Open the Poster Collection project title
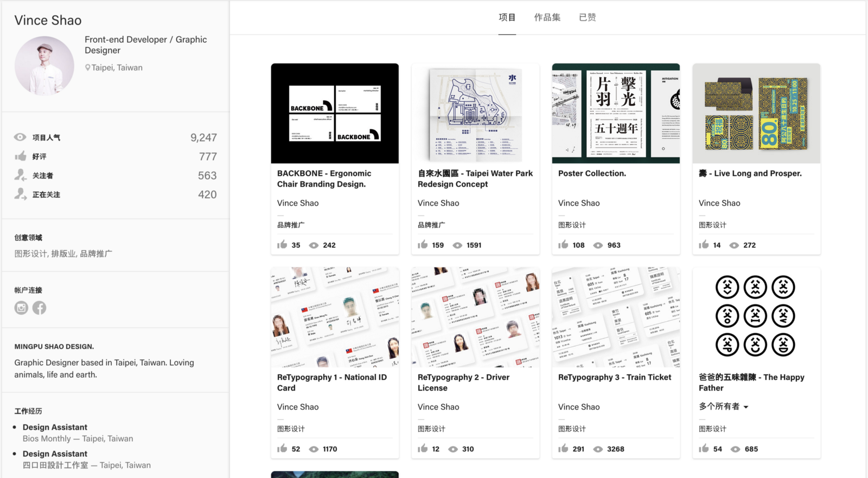This screenshot has width=868, height=478. tap(592, 174)
